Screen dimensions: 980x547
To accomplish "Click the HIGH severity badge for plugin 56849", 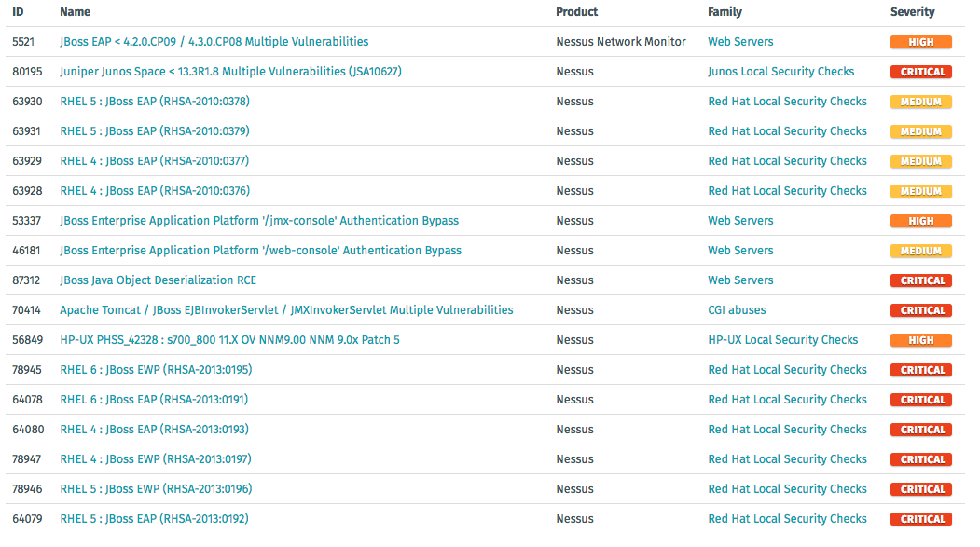I will point(921,340).
